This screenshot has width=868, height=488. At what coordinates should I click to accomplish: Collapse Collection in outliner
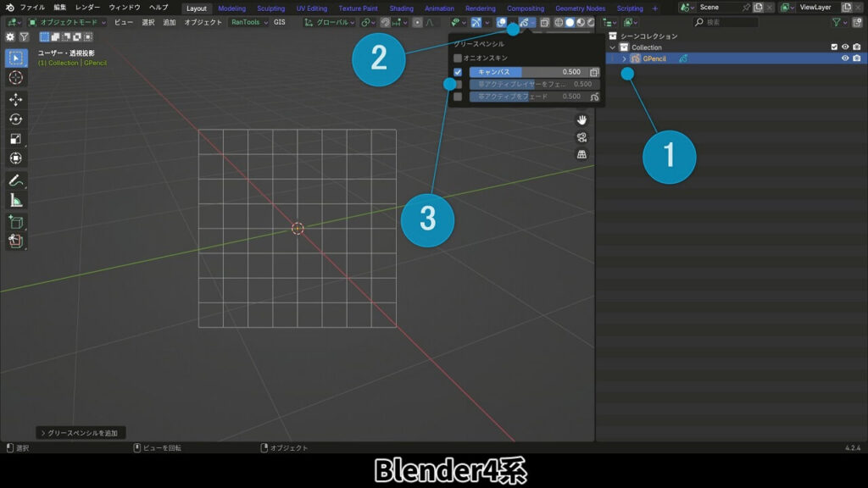point(613,47)
